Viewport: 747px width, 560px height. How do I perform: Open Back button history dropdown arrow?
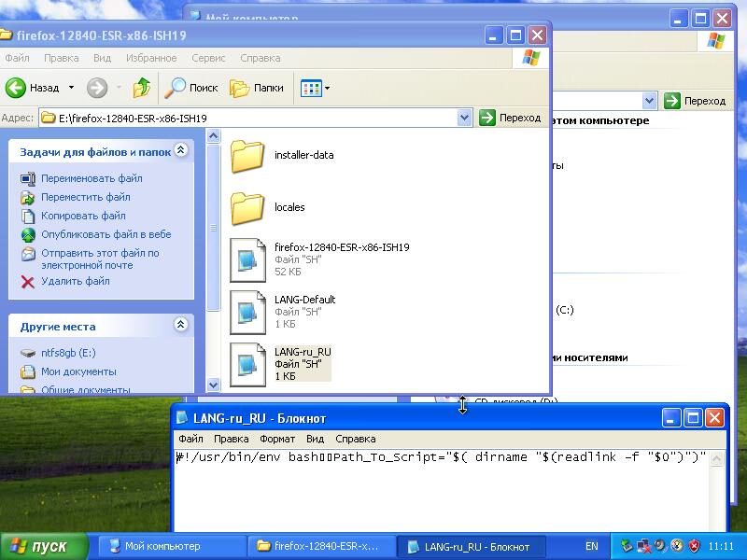pos(70,88)
